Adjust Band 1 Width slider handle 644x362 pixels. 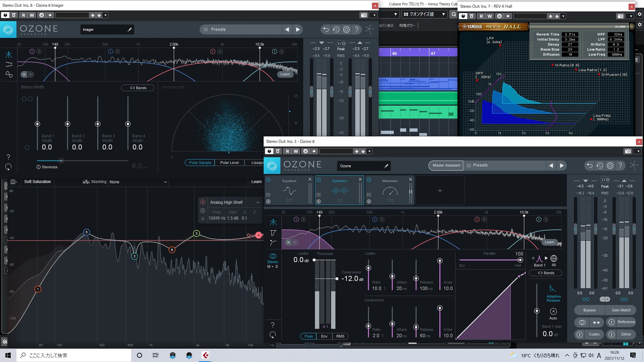[x=37, y=124]
